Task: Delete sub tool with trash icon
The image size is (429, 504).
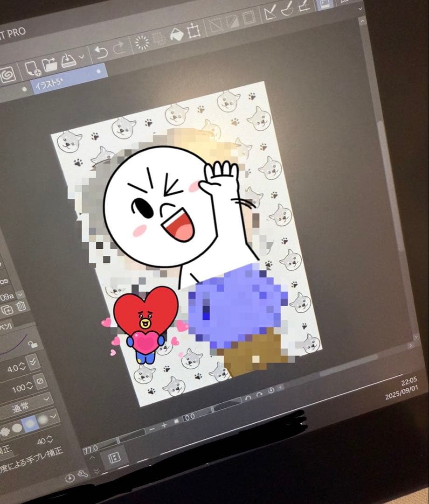Action: pyautogui.click(x=21, y=306)
